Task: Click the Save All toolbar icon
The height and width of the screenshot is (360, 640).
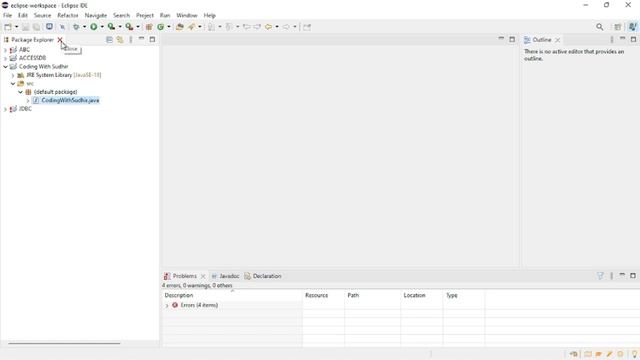Action: pos(36,27)
